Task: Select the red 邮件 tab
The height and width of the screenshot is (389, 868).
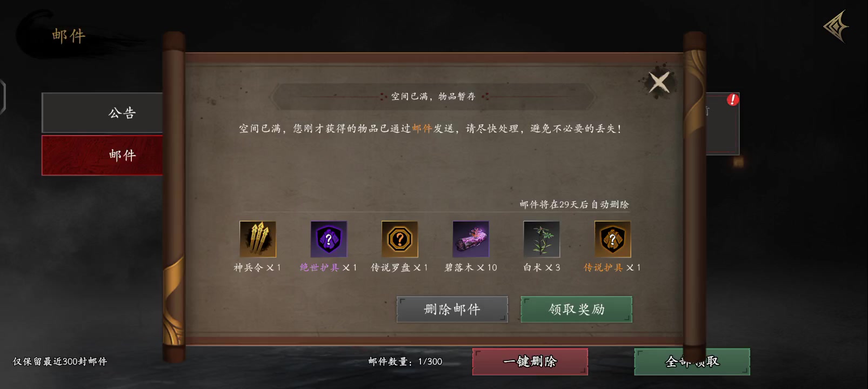Action: (102, 155)
